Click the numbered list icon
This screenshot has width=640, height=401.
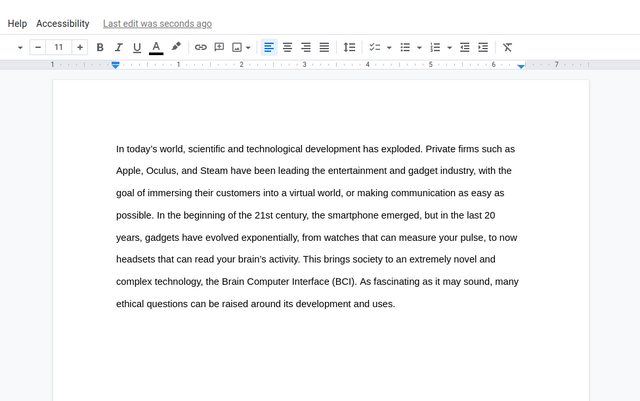point(435,47)
